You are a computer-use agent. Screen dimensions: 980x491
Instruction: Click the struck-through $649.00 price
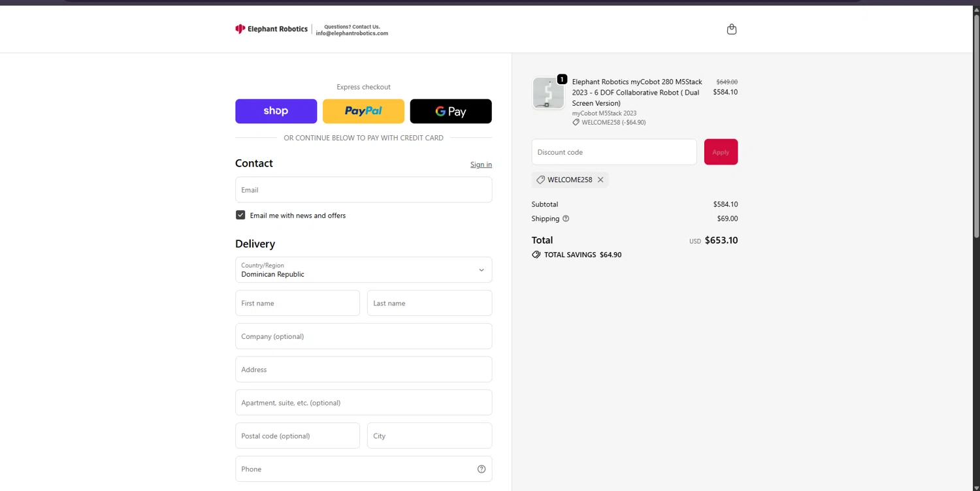tap(727, 82)
